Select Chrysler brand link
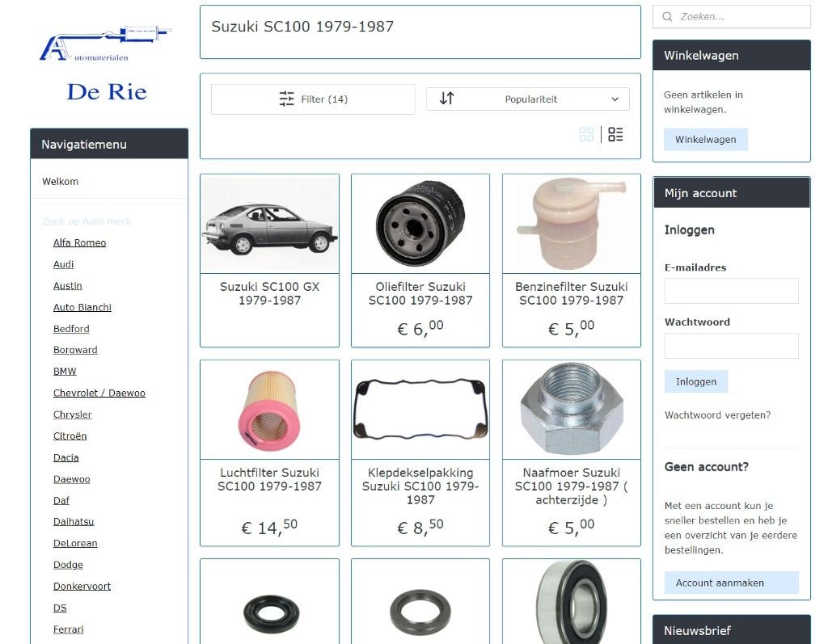 pos(72,415)
